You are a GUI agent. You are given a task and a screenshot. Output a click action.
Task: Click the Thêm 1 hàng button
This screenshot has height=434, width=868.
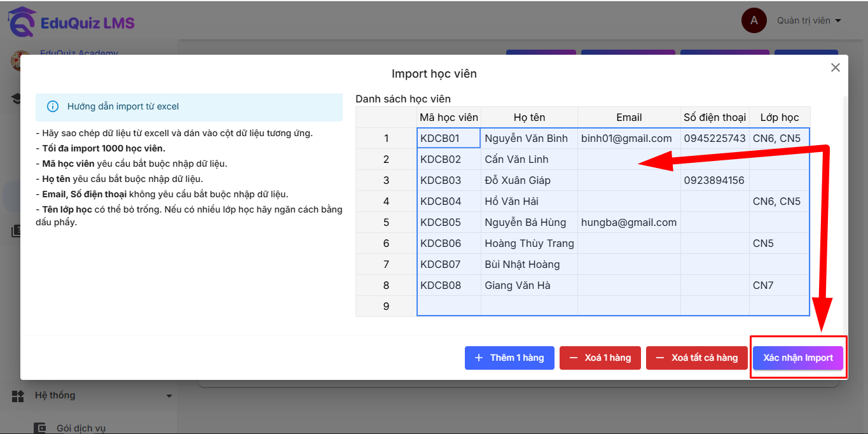509,358
